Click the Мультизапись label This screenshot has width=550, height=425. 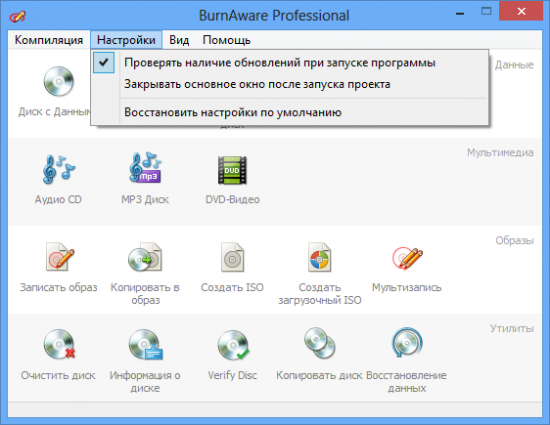407,287
